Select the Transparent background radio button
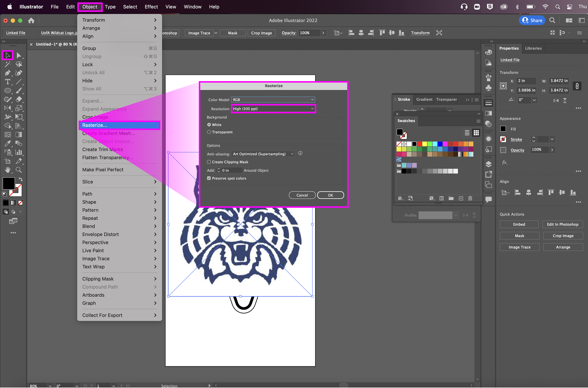The image size is (588, 388). 209,132
